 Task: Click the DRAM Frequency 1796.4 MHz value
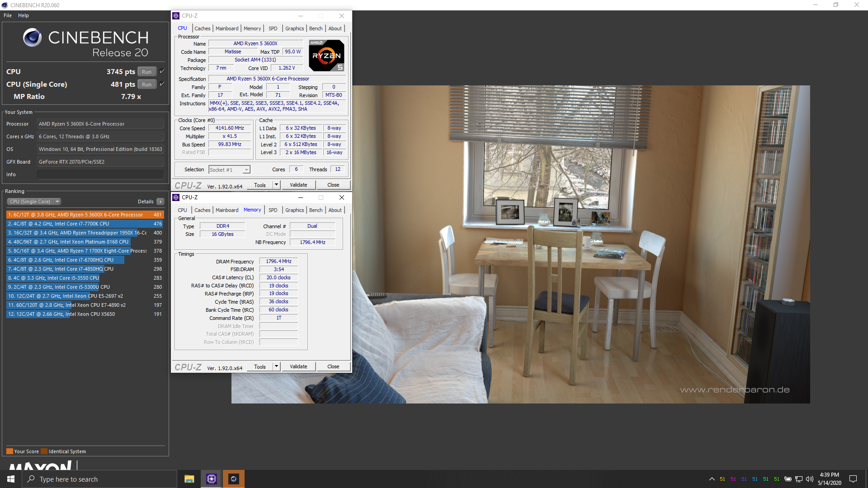tap(278, 262)
